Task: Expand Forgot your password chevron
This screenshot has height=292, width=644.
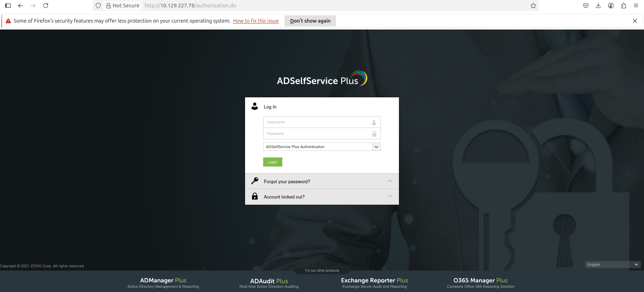Action: (390, 181)
